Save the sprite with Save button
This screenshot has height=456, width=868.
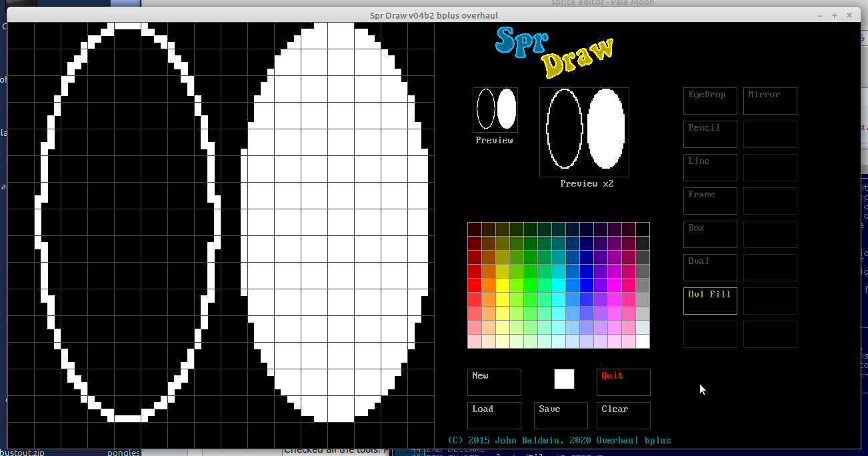[561, 415]
